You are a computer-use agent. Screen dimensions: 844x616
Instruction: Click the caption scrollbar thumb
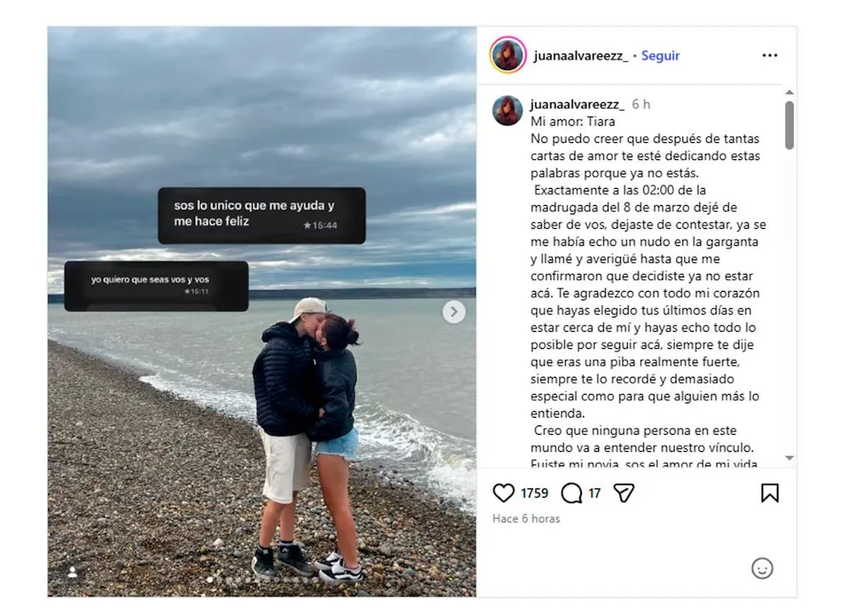click(x=789, y=125)
